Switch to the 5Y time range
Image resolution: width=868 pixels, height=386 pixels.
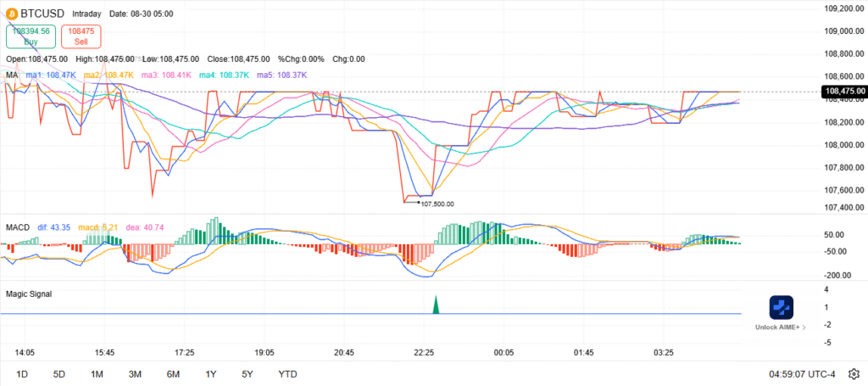click(x=247, y=374)
